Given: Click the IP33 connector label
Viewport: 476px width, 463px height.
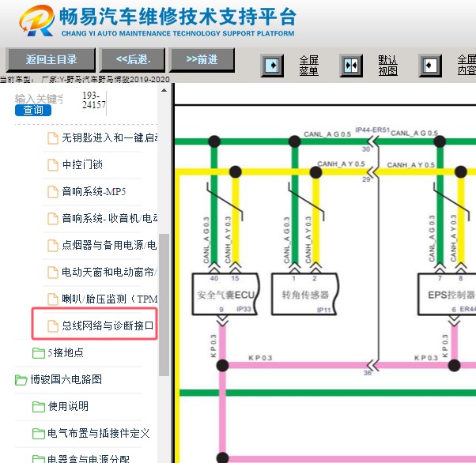Looking at the screenshot, I should (x=244, y=309).
